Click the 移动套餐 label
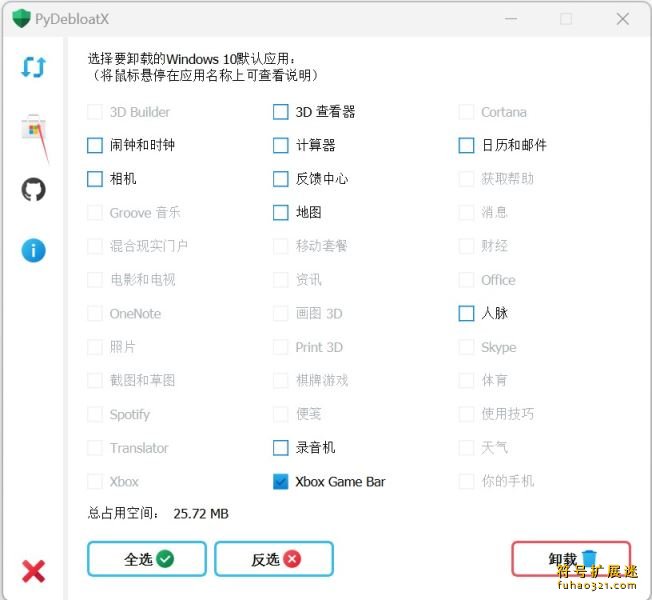Viewport: 652px width, 600px height. pos(321,246)
